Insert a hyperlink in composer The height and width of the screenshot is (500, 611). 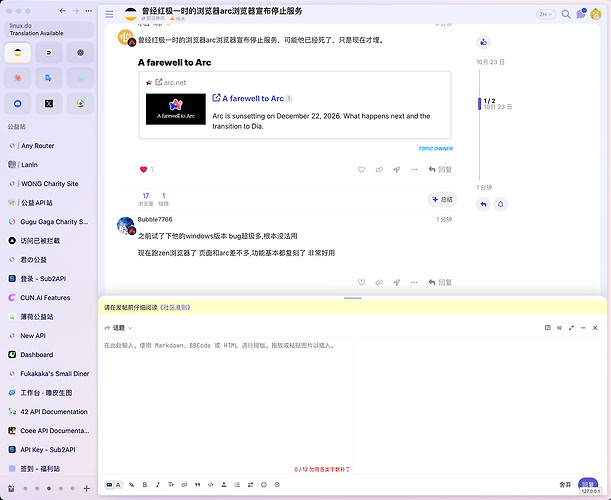pyautogui.click(x=184, y=485)
